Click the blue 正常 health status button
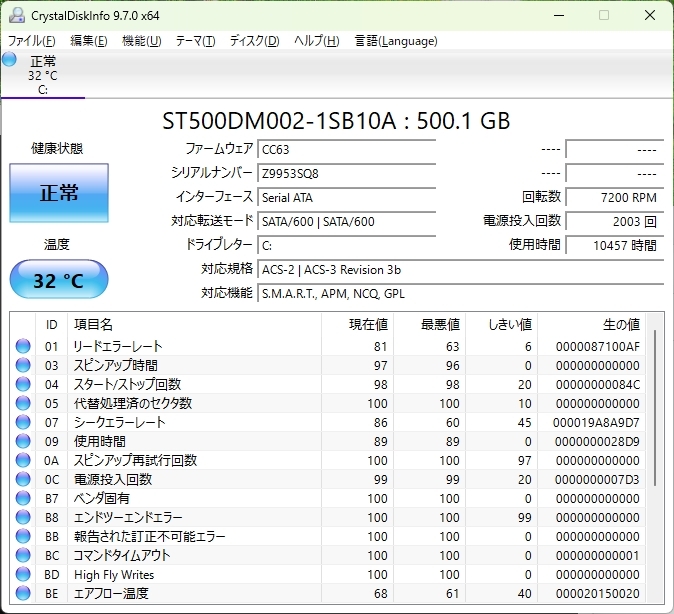This screenshot has width=674, height=614. 59,193
